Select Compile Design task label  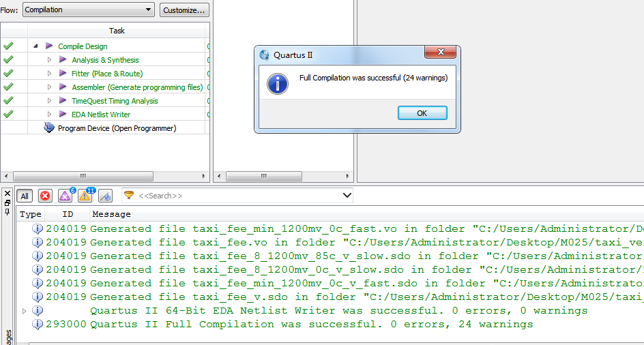(x=83, y=46)
